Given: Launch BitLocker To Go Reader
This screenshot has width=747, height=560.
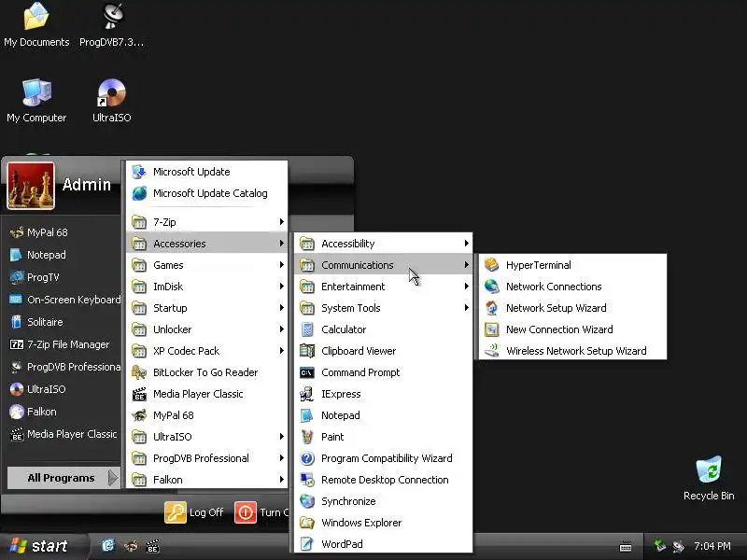Looking at the screenshot, I should [x=207, y=372].
